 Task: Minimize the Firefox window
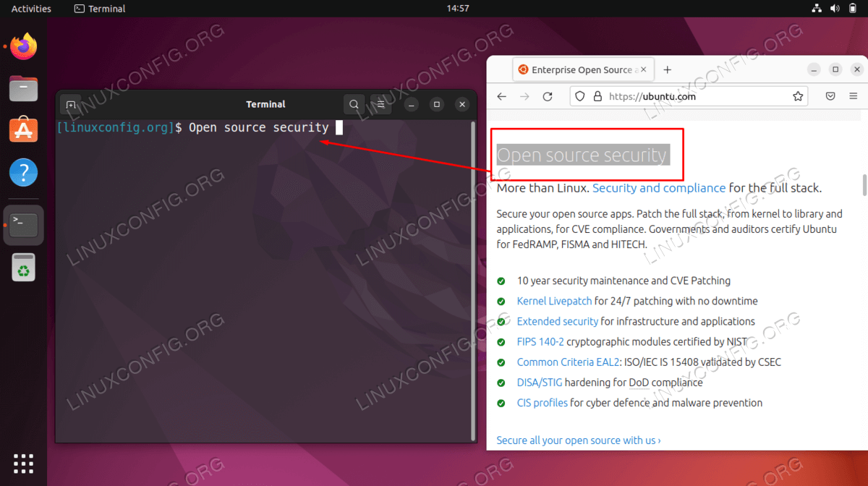tap(814, 69)
